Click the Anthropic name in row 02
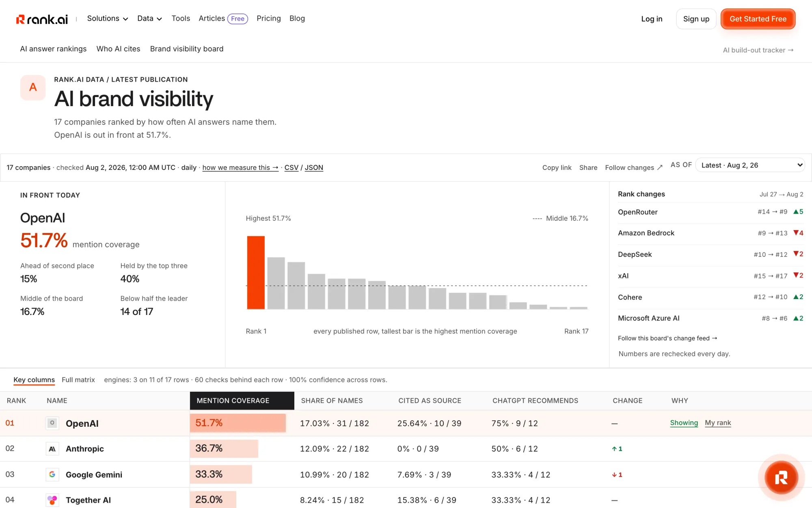 [x=85, y=449]
